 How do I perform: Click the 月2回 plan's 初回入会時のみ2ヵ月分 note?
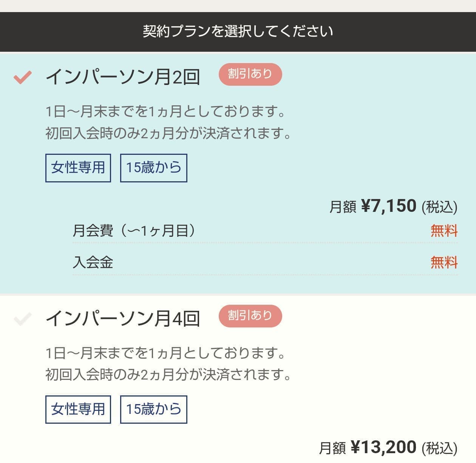(x=168, y=133)
